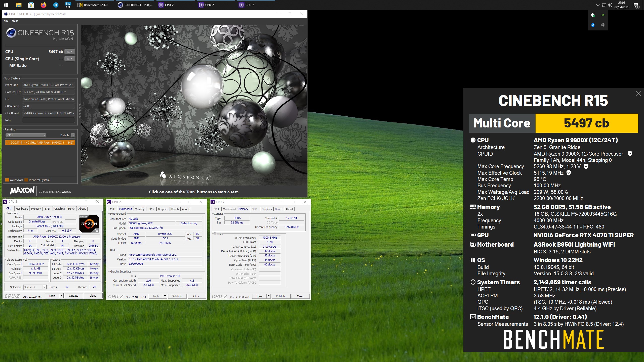Open Telegram from the taskbar

(56, 5)
